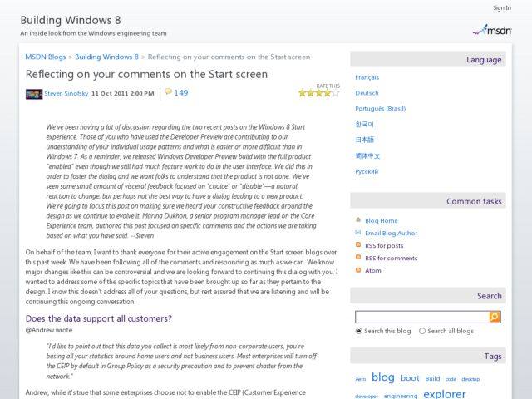
Task: Click the Email Blog Author envelope icon
Action: pos(357,234)
